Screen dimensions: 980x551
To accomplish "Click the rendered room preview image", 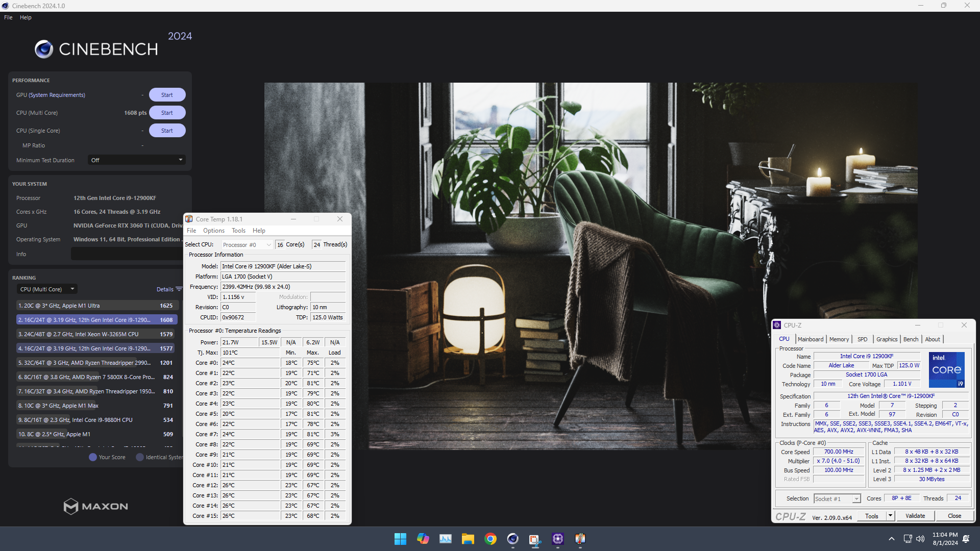I will point(591,265).
